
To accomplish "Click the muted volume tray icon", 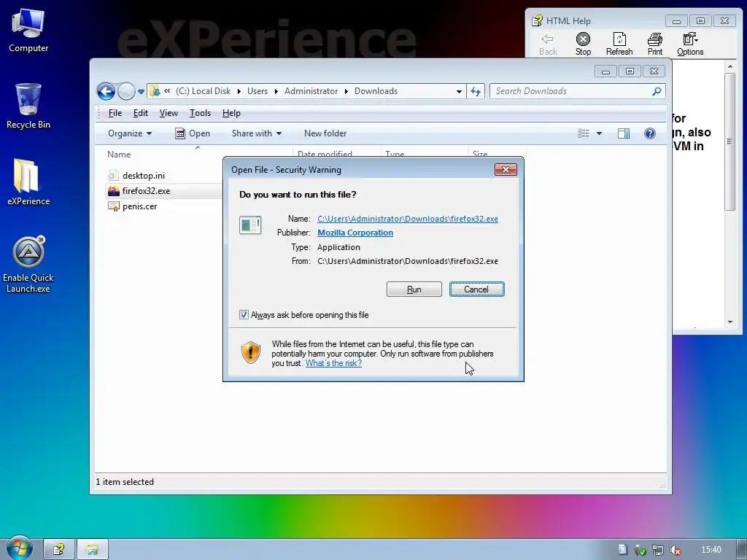I will 675,550.
